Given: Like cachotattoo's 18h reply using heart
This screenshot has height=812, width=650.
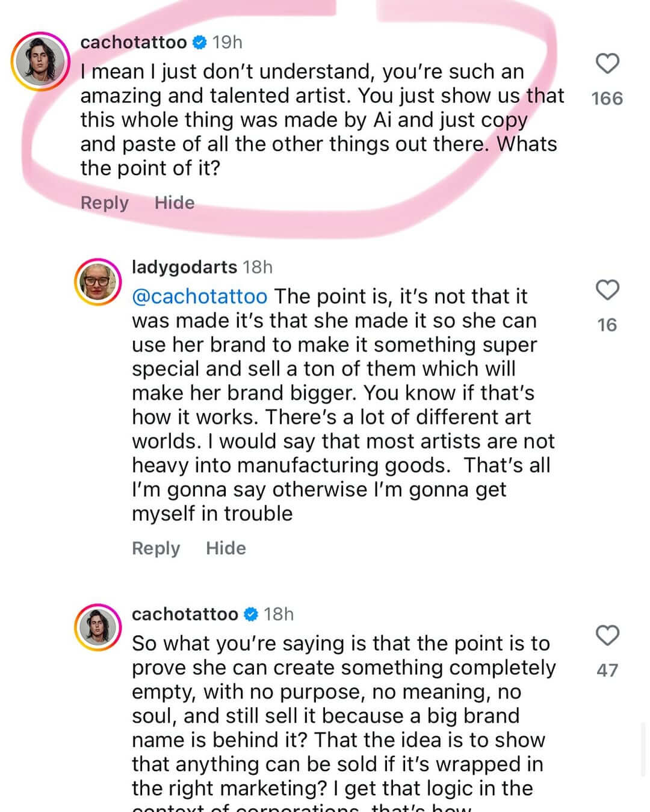Looking at the screenshot, I should tap(607, 635).
